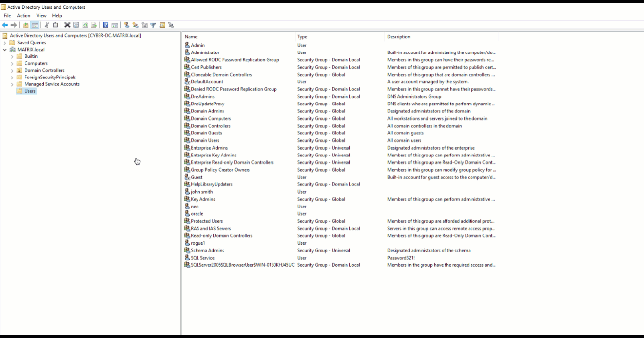Delete the selection with the X icon

(x=67, y=25)
